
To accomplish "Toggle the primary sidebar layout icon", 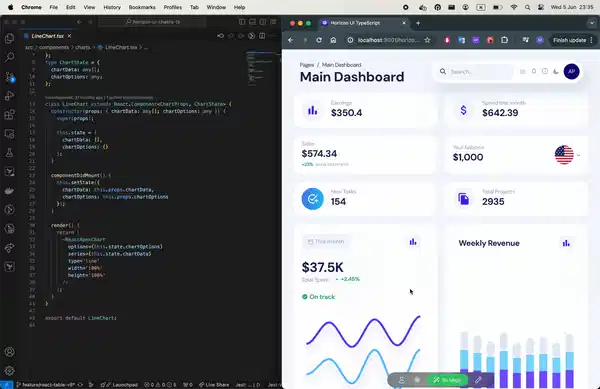I will pos(242,22).
